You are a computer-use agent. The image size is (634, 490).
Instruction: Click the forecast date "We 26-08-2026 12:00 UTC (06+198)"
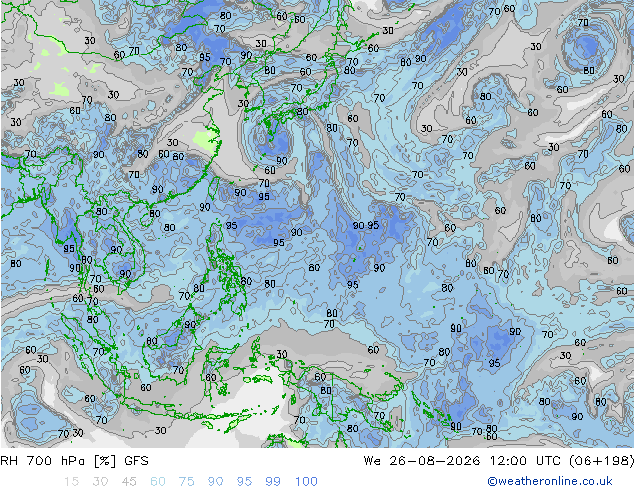point(499,461)
